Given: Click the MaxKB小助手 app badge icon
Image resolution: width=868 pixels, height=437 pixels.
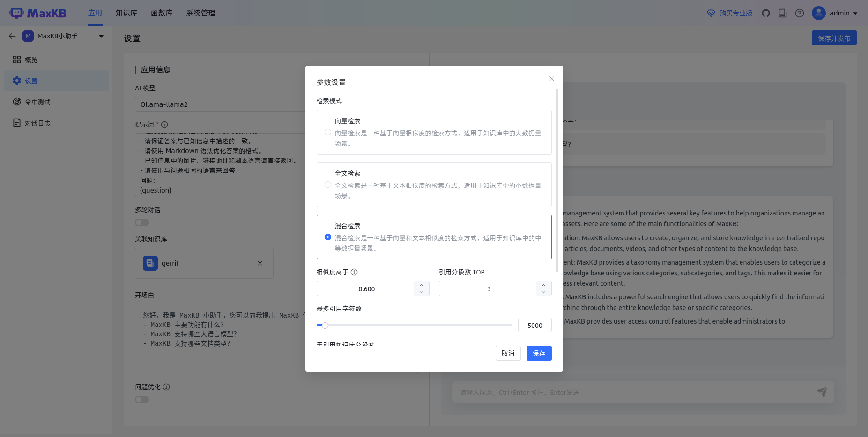Looking at the screenshot, I should [x=28, y=36].
